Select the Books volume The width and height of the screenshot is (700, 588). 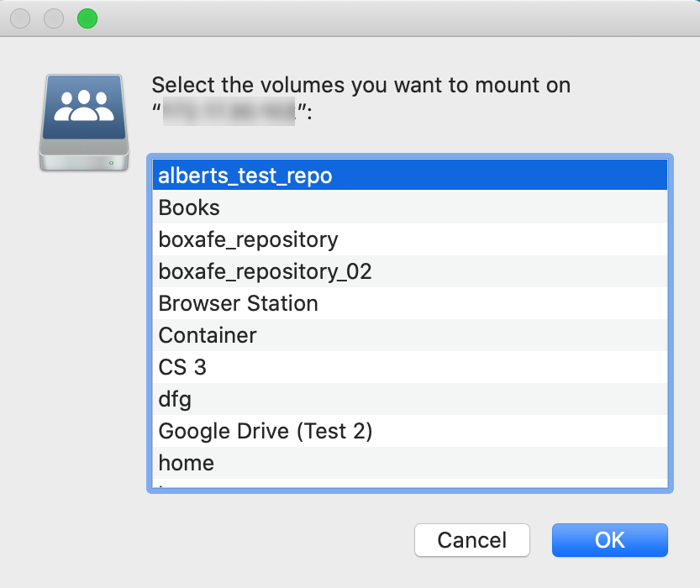(x=190, y=207)
